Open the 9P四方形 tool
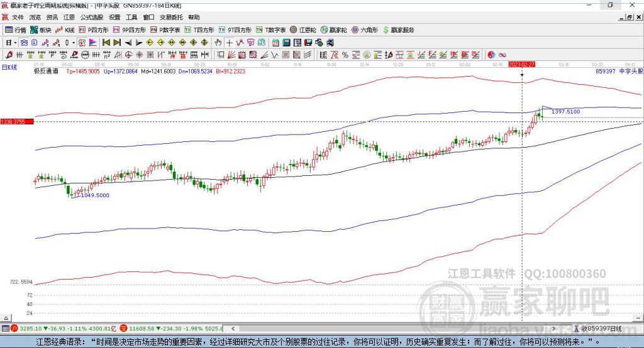This screenshot has width=644, height=348. click(x=130, y=30)
